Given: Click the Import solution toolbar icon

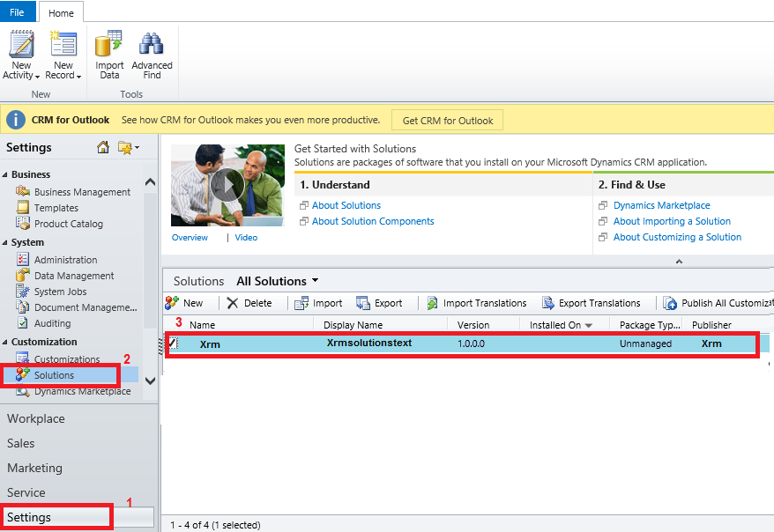Looking at the screenshot, I should [x=301, y=303].
